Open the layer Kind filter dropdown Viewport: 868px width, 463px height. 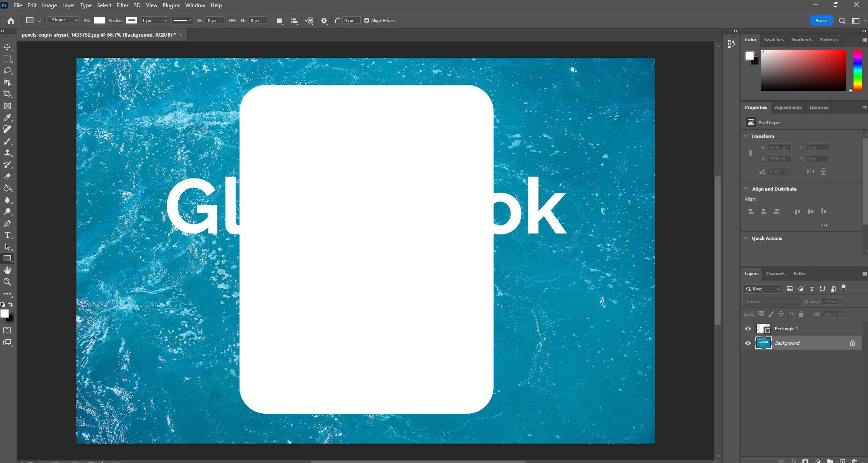coord(763,289)
